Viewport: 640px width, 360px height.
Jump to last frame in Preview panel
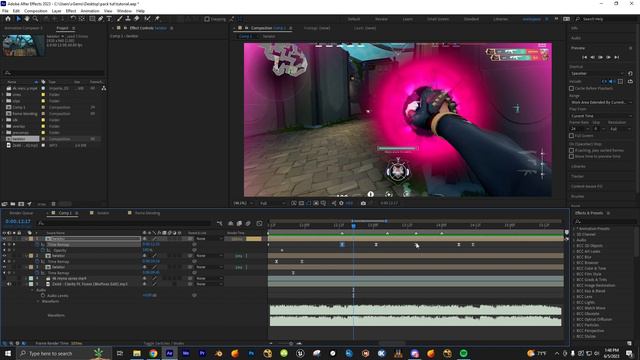617,57
